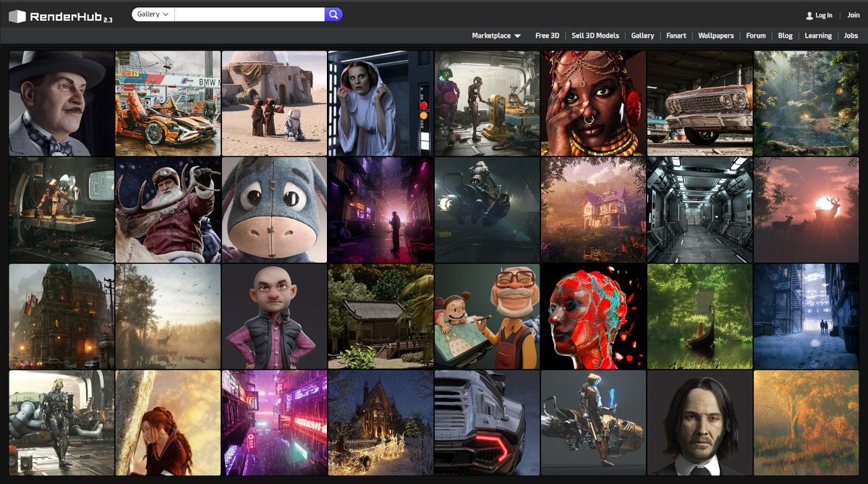View the spooky Victorian house thumbnail
The width and height of the screenshot is (868, 484).
pos(593,210)
